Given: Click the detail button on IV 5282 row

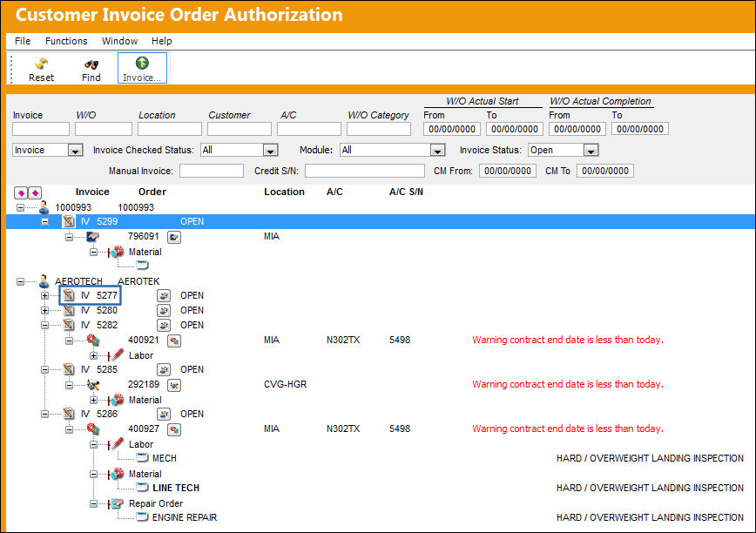Looking at the screenshot, I should click(x=164, y=326).
